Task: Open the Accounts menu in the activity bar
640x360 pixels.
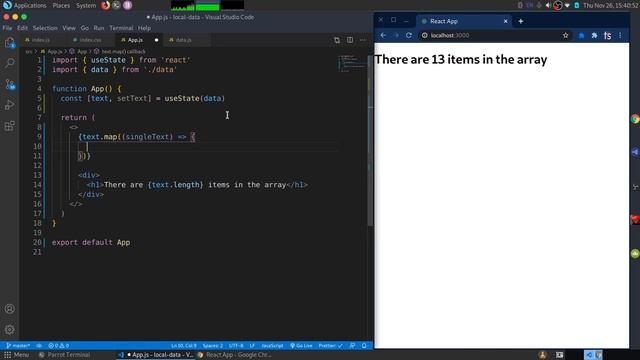Action: [x=9, y=309]
